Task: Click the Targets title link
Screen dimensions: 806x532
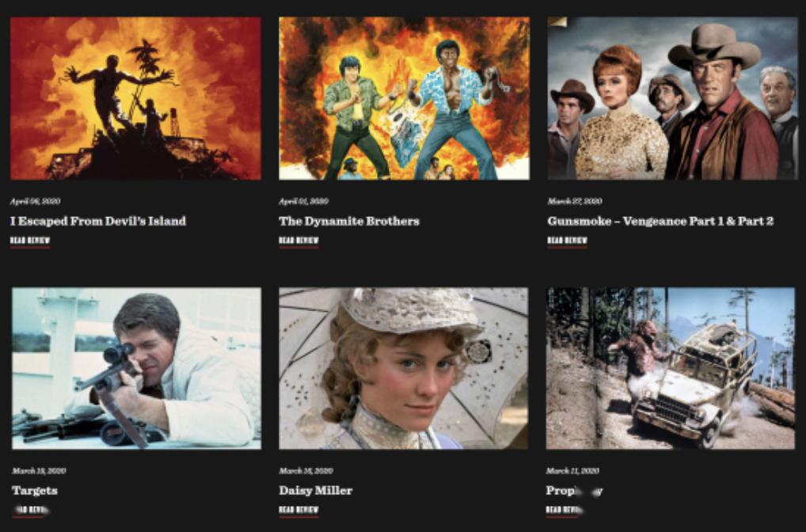Action: pyautogui.click(x=34, y=490)
